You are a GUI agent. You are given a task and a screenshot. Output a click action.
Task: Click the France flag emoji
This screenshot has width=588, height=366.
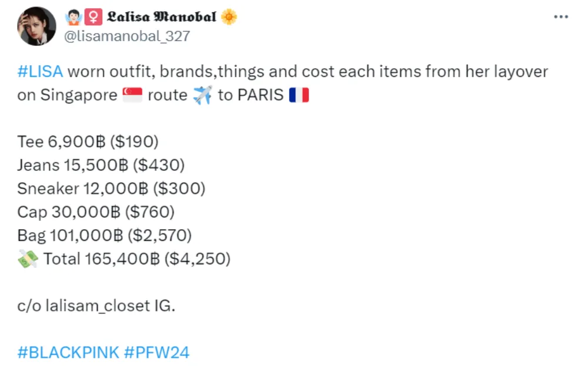click(x=299, y=95)
